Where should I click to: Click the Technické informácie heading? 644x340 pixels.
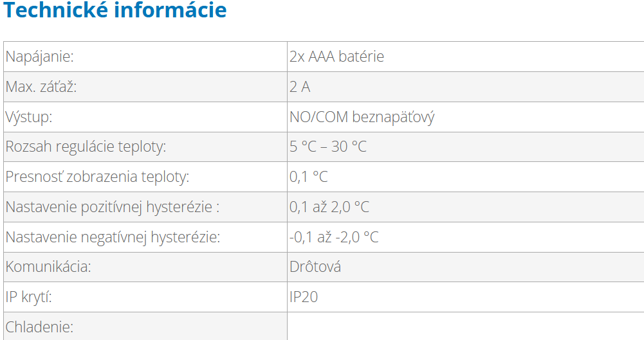[116, 10]
